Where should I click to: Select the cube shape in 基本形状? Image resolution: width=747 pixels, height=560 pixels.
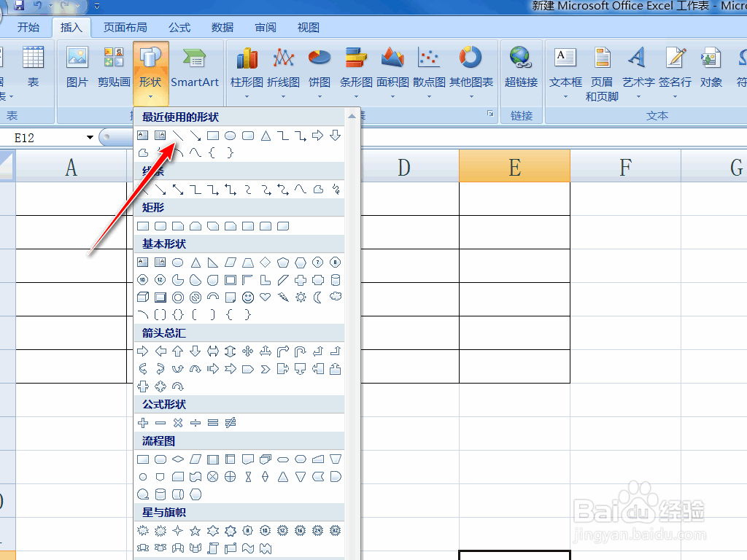143,297
